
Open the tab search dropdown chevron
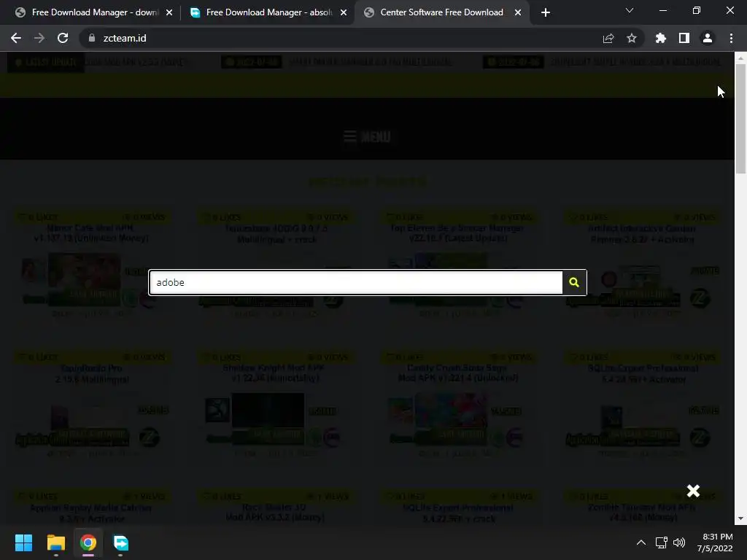pyautogui.click(x=630, y=10)
